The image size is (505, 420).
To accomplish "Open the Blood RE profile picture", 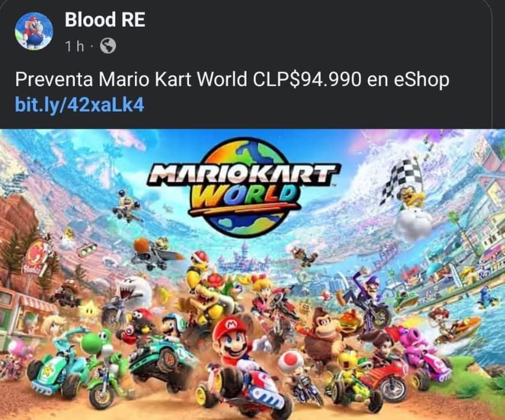I will 34,32.
